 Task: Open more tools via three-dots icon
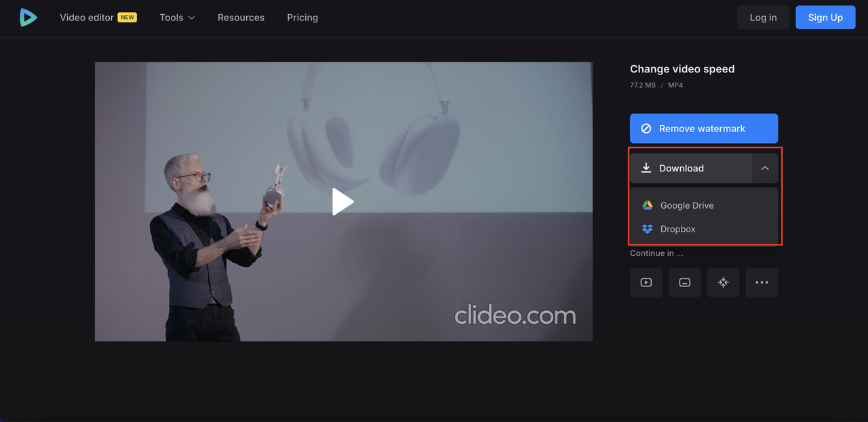(x=762, y=282)
